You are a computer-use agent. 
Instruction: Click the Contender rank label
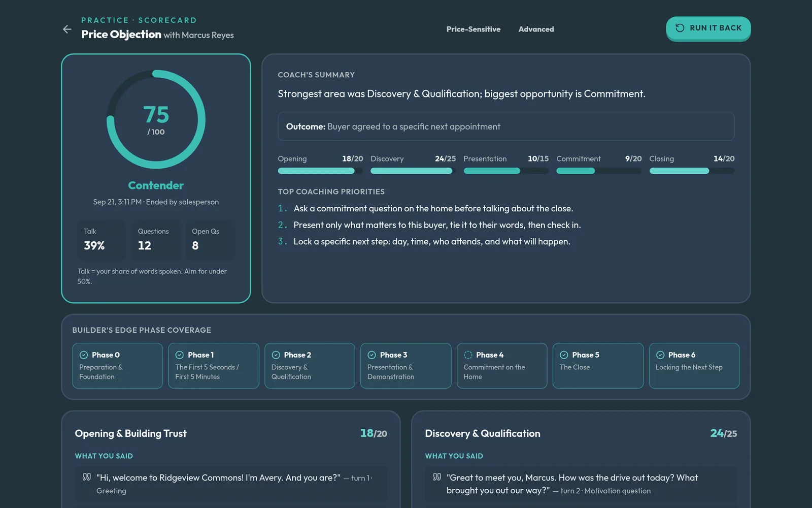(x=156, y=185)
